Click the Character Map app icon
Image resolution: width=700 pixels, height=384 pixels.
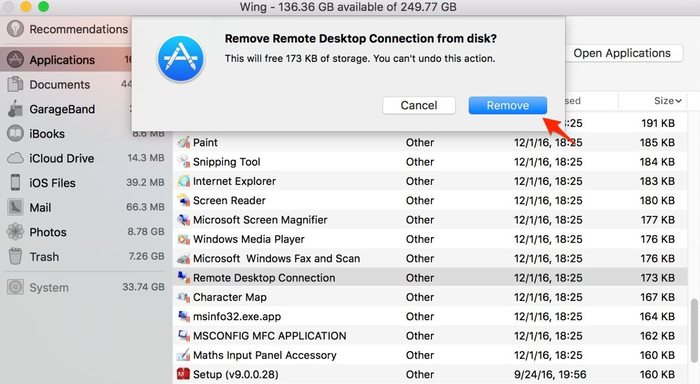tap(183, 297)
